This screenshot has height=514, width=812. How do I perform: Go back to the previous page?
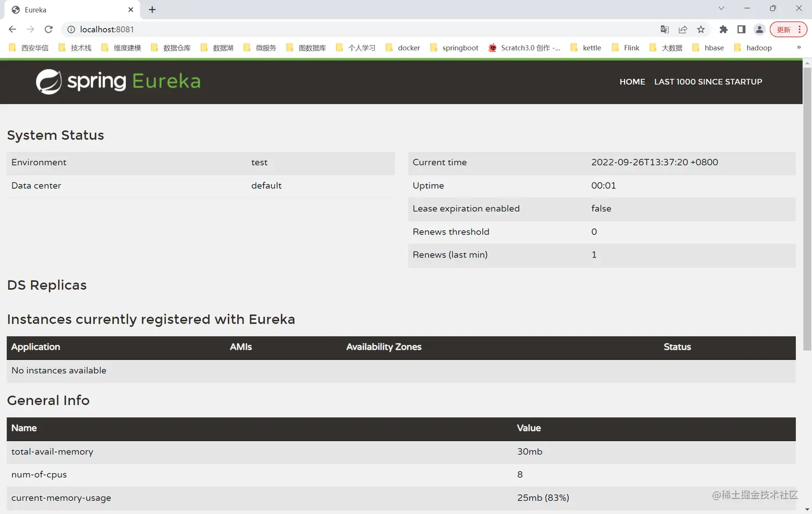click(12, 30)
